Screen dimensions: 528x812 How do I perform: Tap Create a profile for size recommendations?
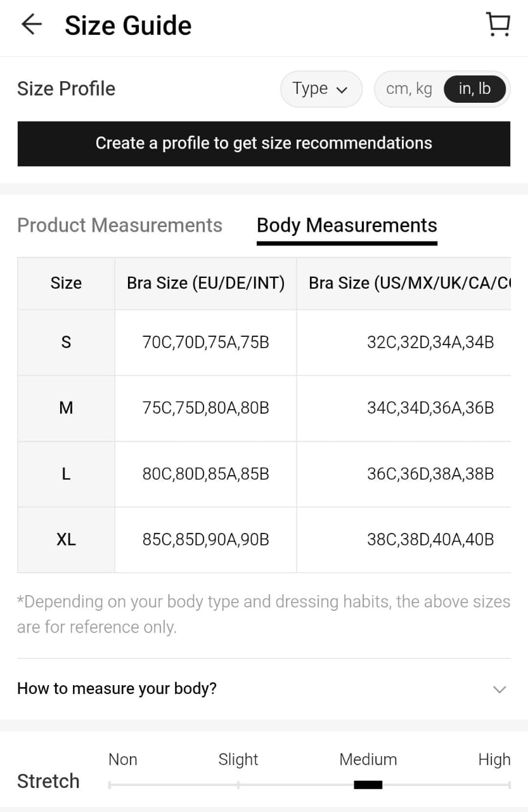264,143
